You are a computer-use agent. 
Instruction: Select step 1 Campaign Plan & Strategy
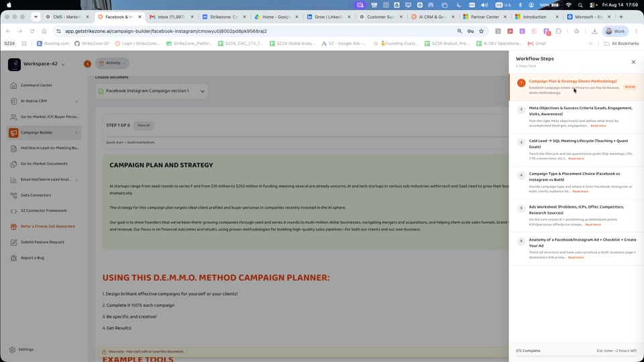(x=576, y=87)
